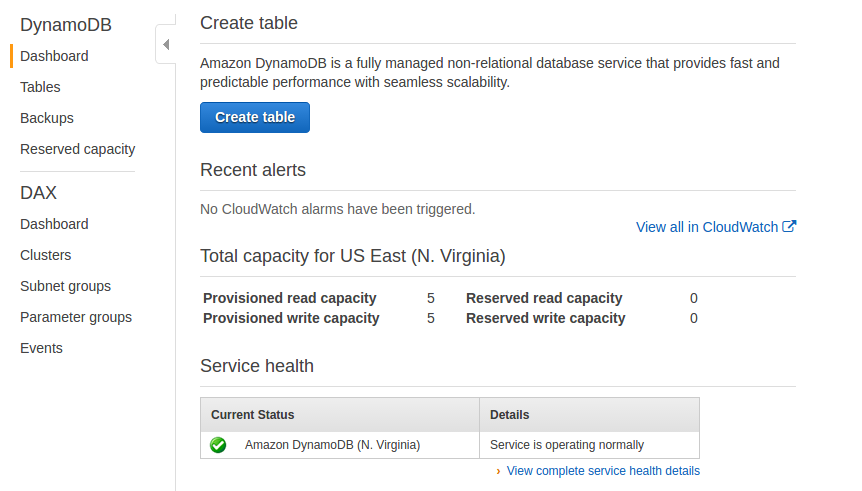The height and width of the screenshot is (491, 862).
Task: Navigate to Reserved capacity page
Action: point(77,149)
